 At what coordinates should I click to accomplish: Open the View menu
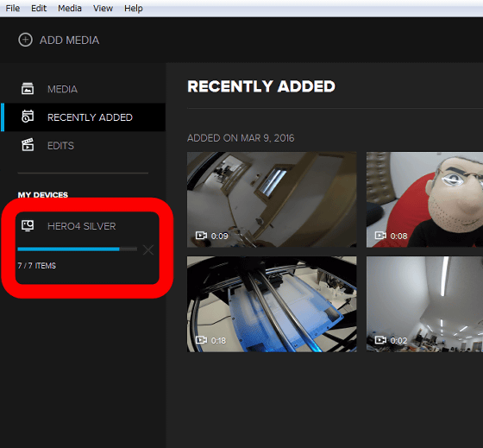103,9
